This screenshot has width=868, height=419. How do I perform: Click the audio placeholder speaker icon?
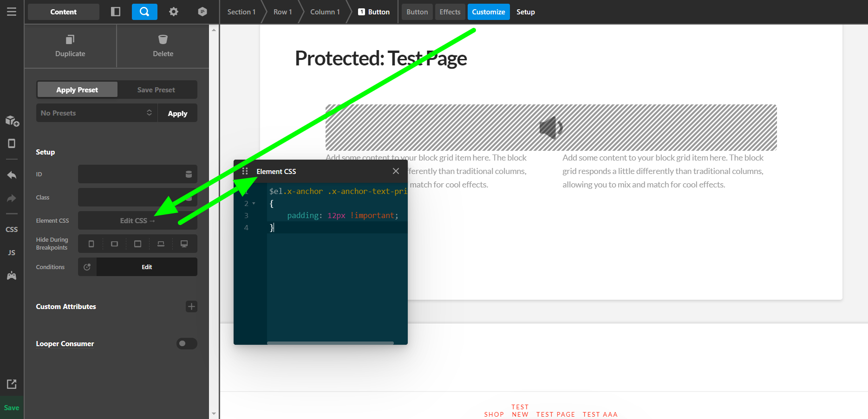pos(551,128)
